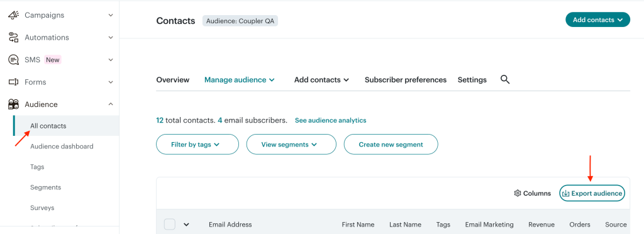Click the Forms icon in sidebar
This screenshot has height=234, width=644.
pyautogui.click(x=14, y=82)
